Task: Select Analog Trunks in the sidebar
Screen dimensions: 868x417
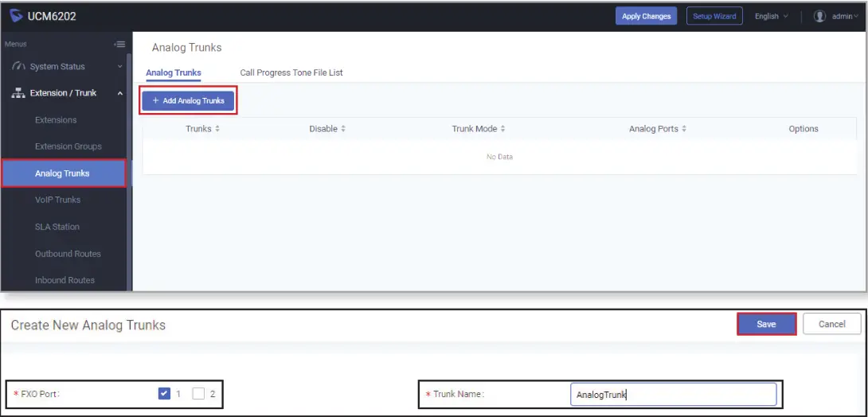Action: pyautogui.click(x=64, y=173)
